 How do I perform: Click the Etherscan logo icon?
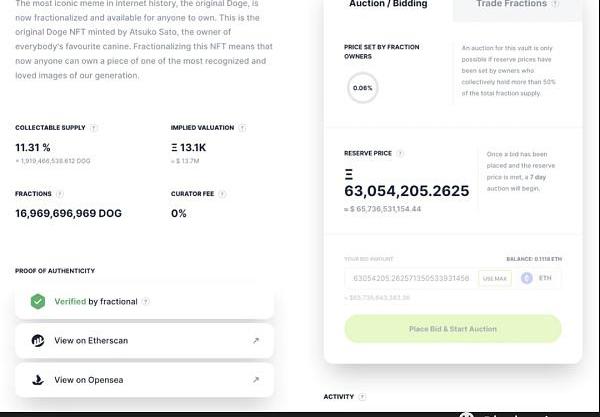click(x=38, y=341)
